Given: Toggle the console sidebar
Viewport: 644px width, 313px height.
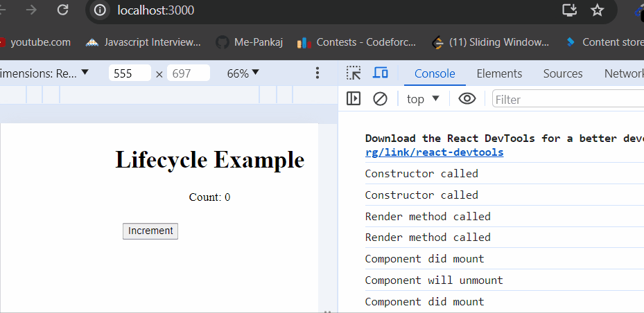Looking at the screenshot, I should coord(354,99).
